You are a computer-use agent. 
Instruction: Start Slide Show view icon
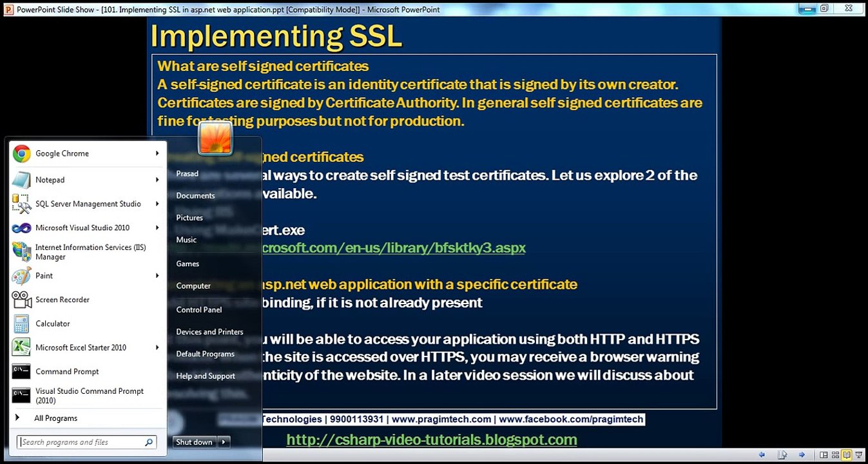858,455
